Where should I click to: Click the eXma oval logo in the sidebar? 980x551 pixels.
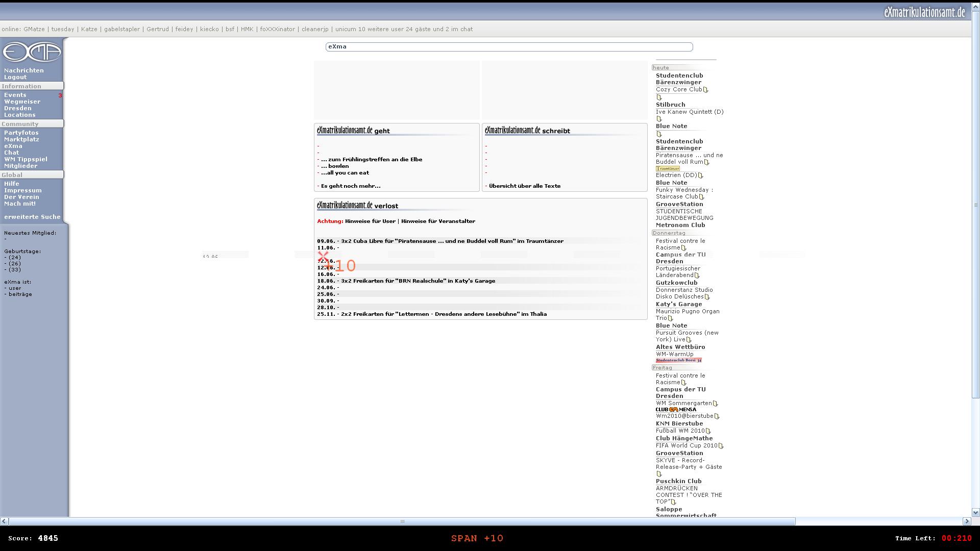[32, 52]
